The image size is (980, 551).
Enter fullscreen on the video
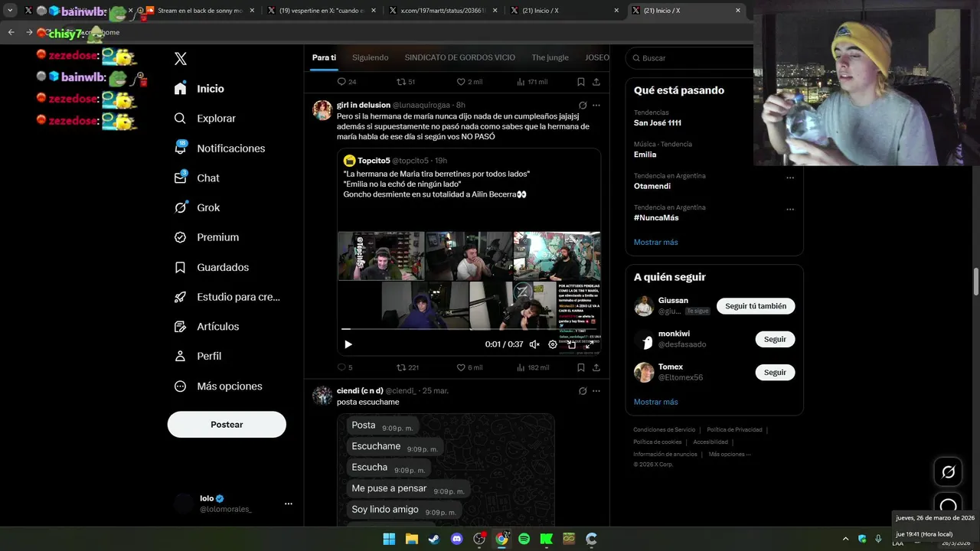coord(589,344)
